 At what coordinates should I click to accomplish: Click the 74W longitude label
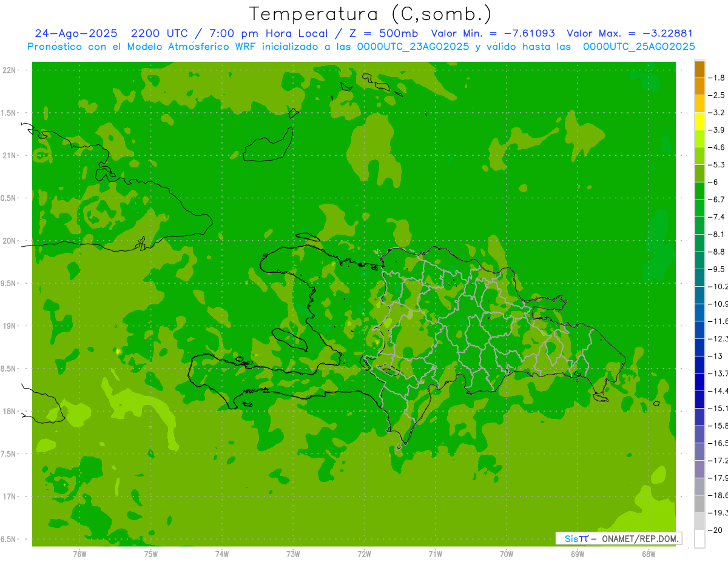tap(222, 554)
